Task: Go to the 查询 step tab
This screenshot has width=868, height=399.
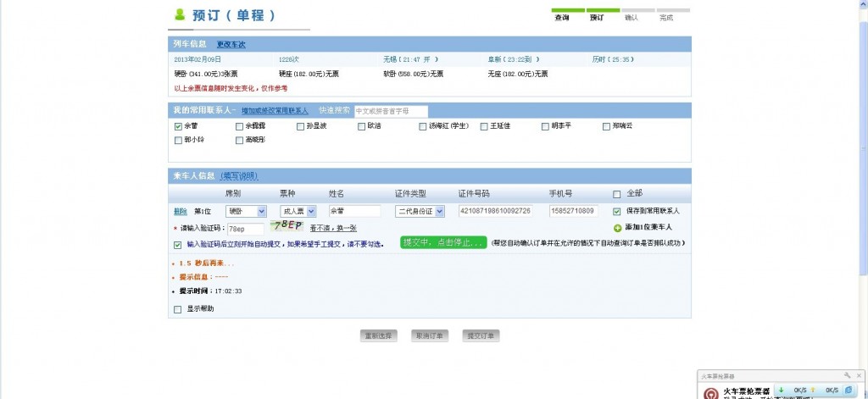Action: point(562,18)
